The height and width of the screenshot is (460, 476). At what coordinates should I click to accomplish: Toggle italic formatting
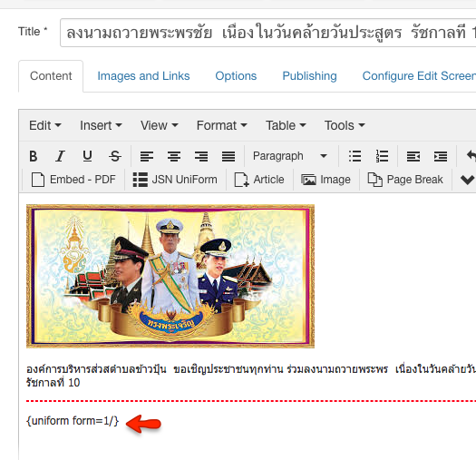(60, 156)
